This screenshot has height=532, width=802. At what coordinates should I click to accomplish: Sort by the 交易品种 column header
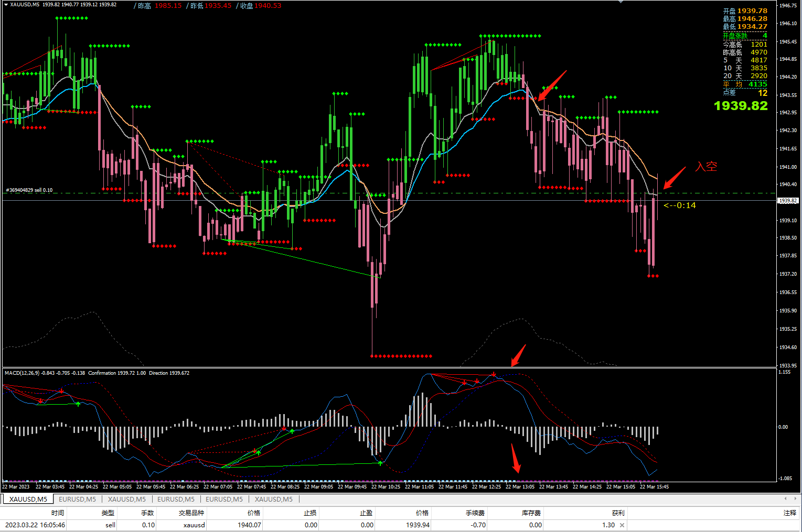191,513
